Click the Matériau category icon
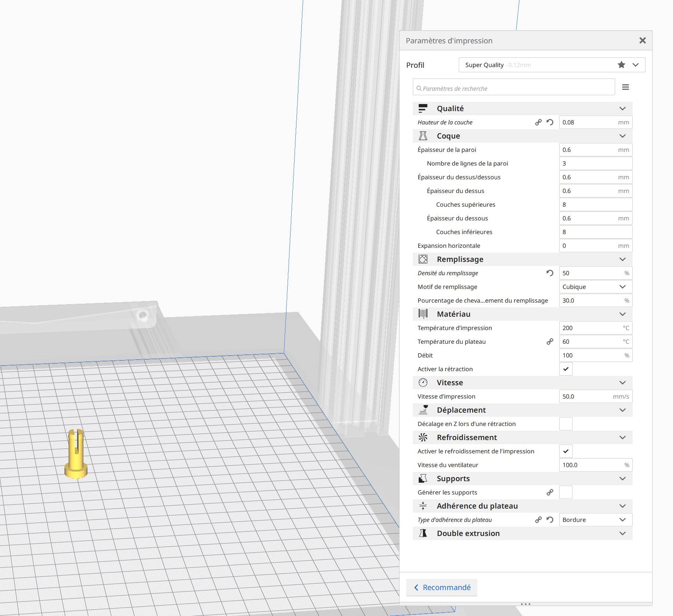The image size is (673, 616). coord(423,314)
